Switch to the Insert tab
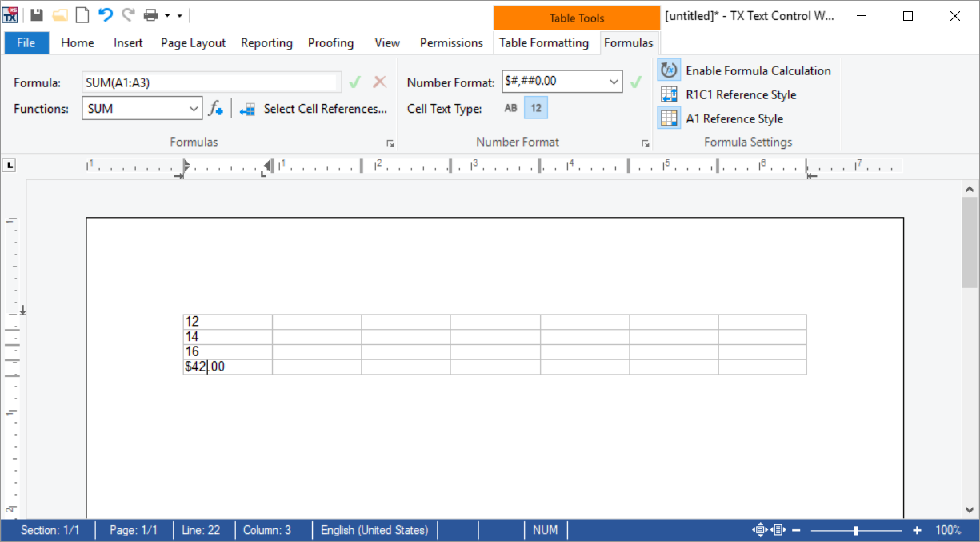Image resolution: width=980 pixels, height=542 pixels. 128,43
